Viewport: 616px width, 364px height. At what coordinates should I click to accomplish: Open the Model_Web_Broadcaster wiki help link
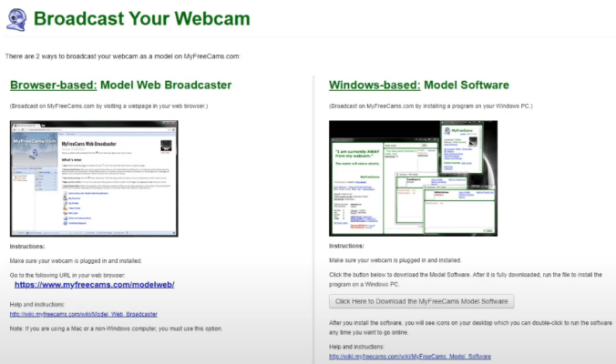coord(84,314)
